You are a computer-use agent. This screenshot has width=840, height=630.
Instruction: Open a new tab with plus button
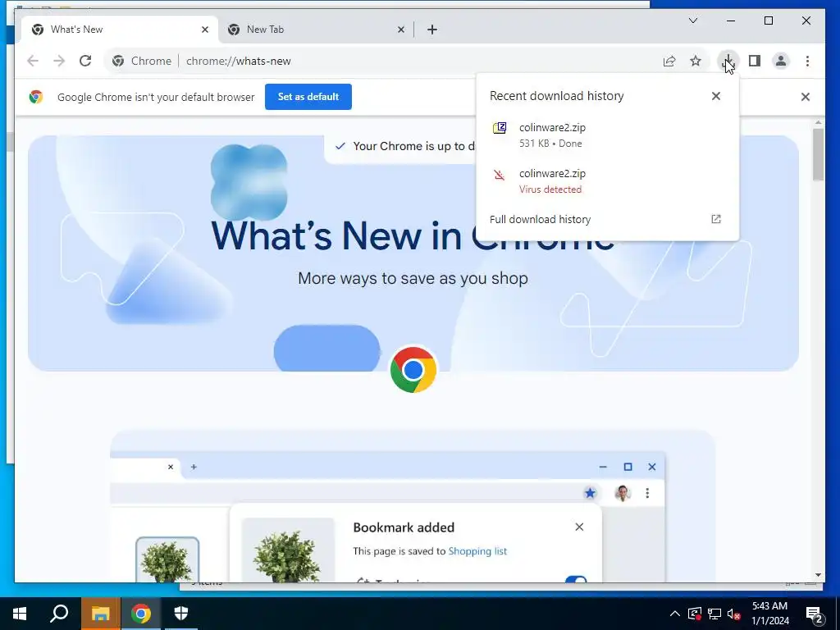432,30
